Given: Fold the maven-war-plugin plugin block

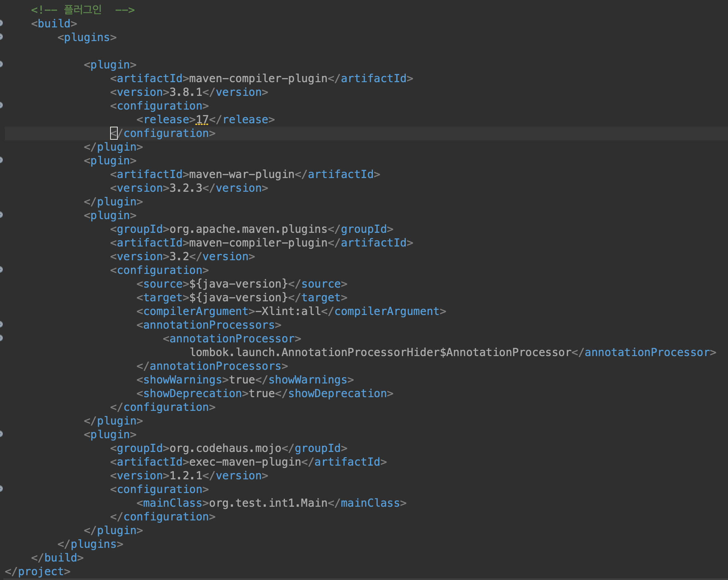Looking at the screenshot, I should 1,160.
